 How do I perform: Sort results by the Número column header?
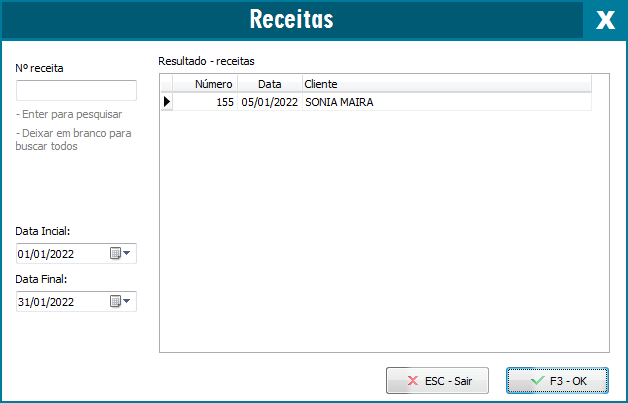pos(207,84)
